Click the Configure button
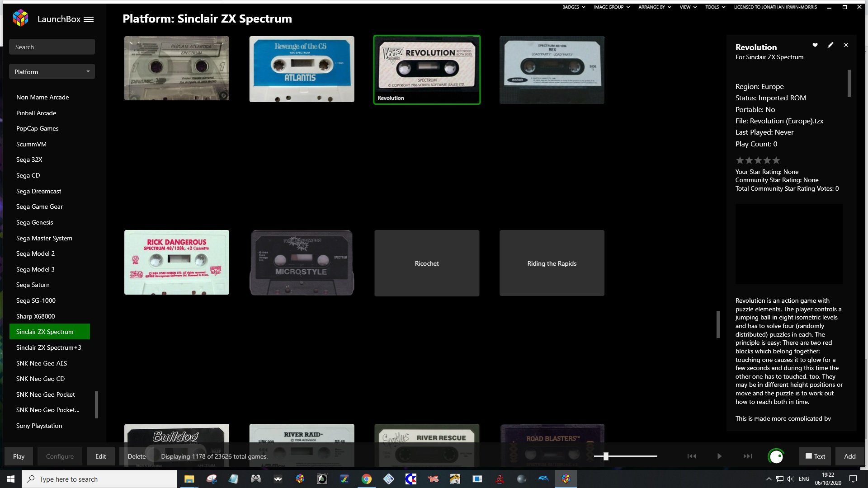 click(x=60, y=456)
